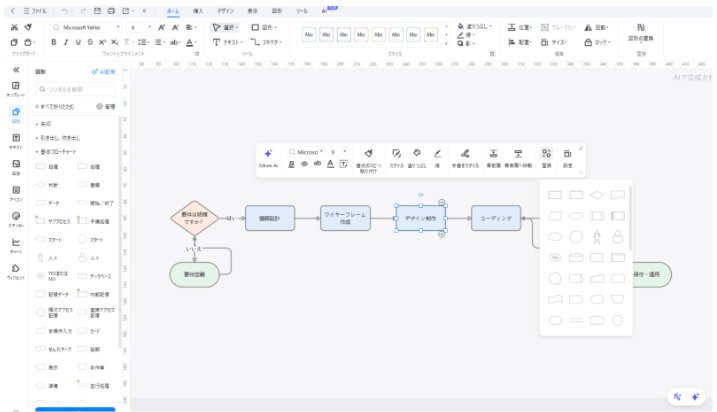Image resolution: width=717 pixels, height=412 pixels.
Task: Bring shape to front with 最前面
Action: [x=494, y=156]
